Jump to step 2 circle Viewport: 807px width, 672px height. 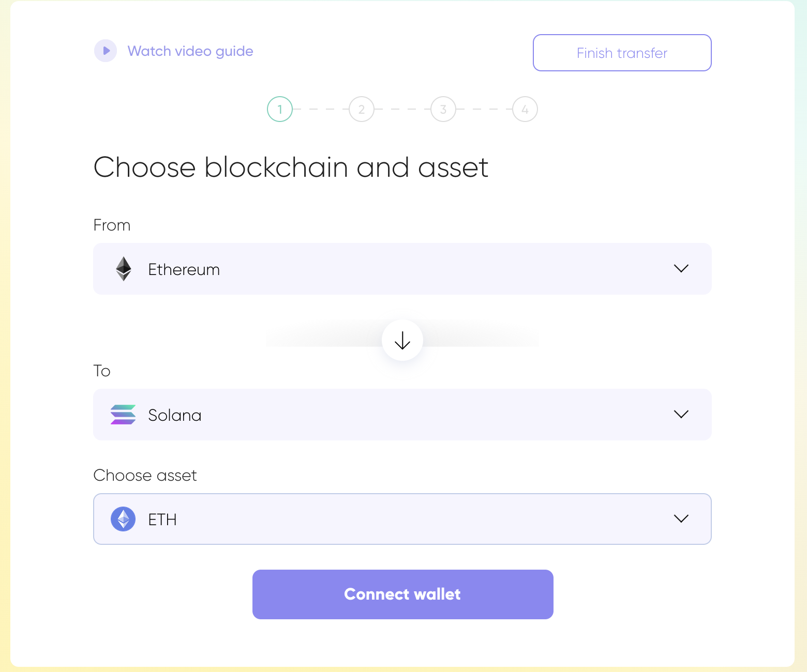(x=362, y=109)
